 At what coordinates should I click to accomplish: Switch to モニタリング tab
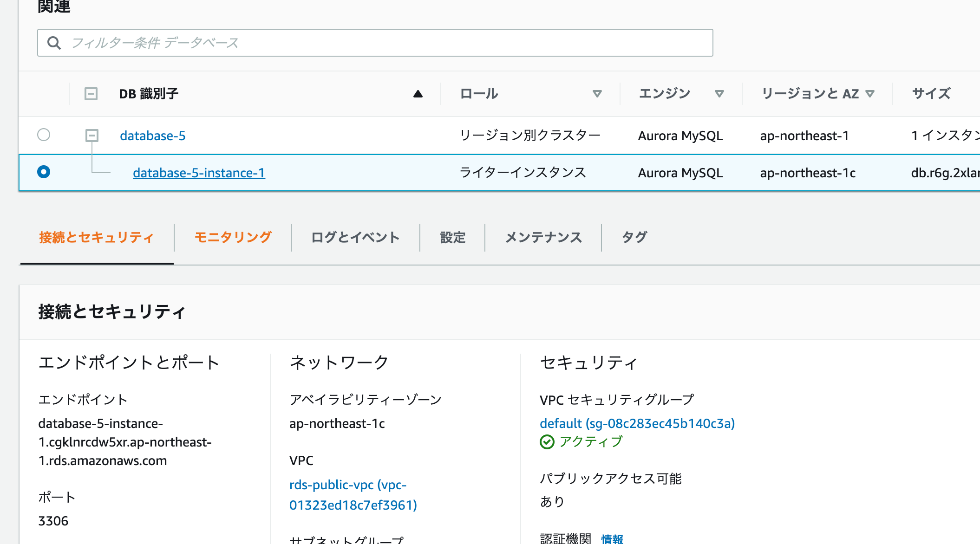point(233,237)
